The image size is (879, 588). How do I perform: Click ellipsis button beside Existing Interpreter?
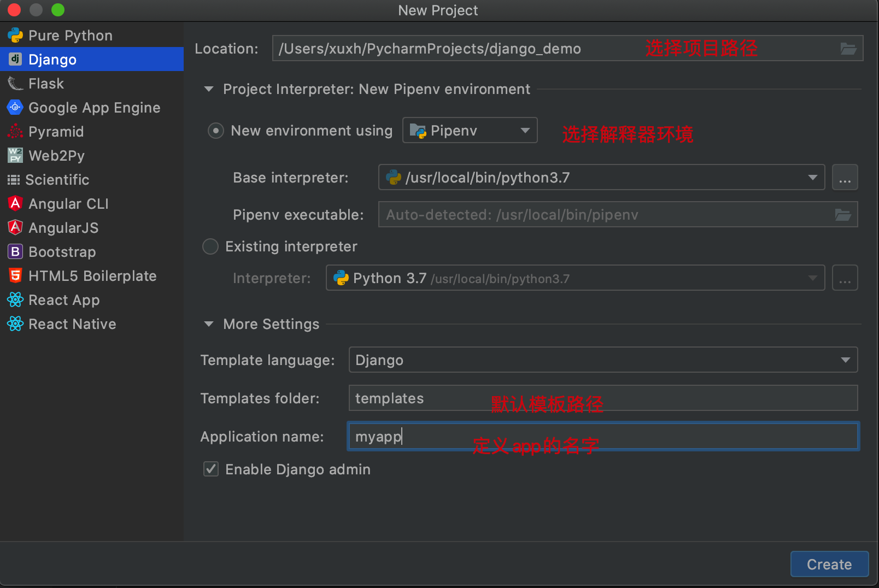pyautogui.click(x=845, y=278)
